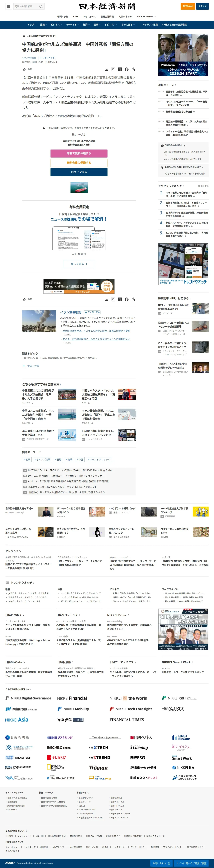214x868 pixels.
Task: Open the オピニオン navigation dropdown
Action: point(110,25)
